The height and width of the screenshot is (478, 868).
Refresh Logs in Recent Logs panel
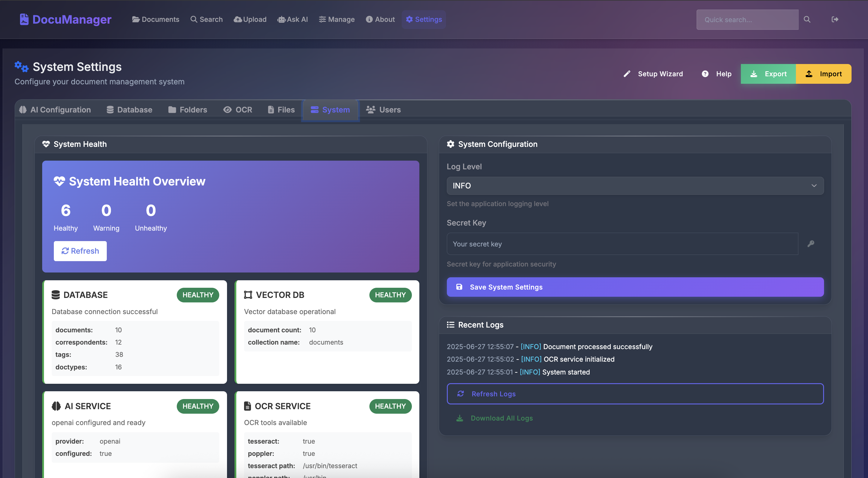(x=635, y=394)
